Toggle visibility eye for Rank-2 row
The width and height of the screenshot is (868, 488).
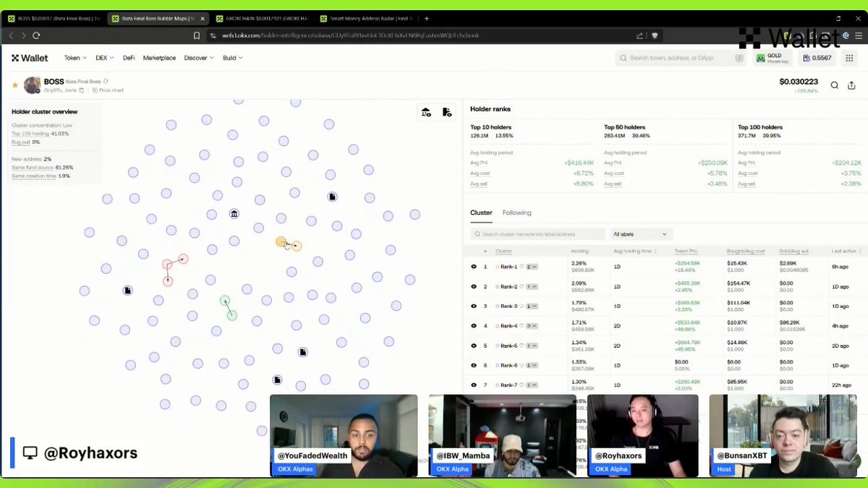(474, 287)
